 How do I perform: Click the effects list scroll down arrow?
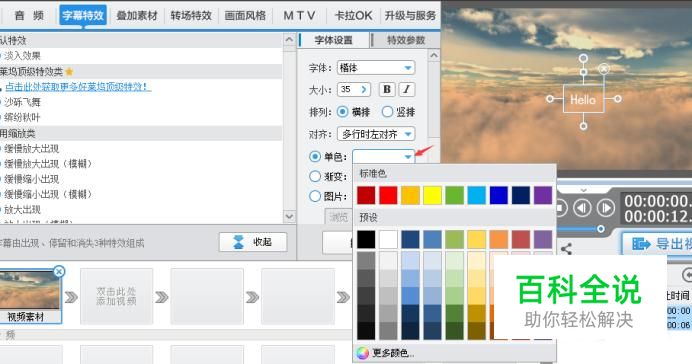(x=289, y=216)
